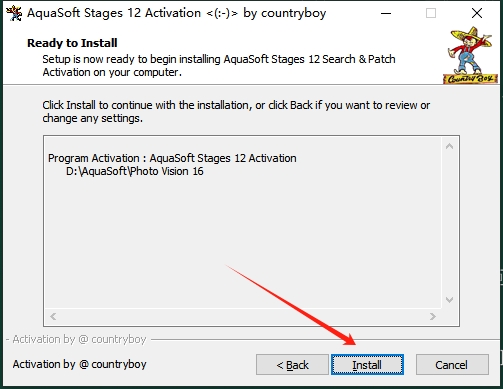Click the installer icon in the title bar
Image resolution: width=503 pixels, height=389 pixels.
(14, 13)
